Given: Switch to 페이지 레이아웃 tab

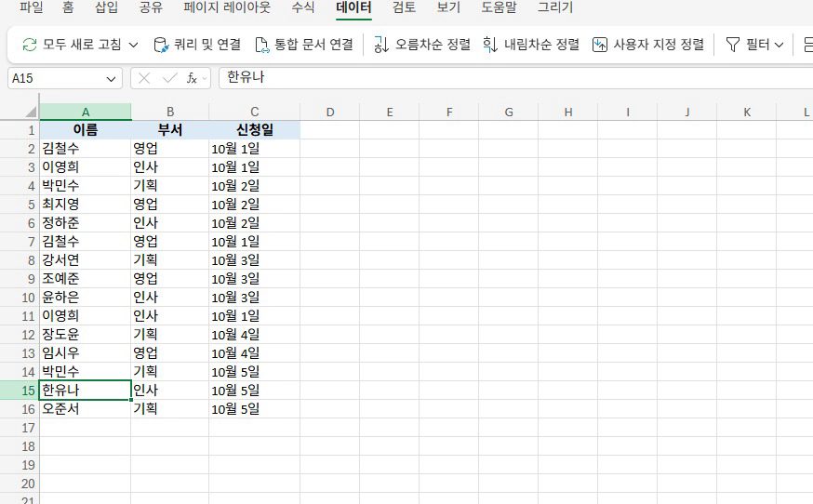Looking at the screenshot, I should [227, 7].
